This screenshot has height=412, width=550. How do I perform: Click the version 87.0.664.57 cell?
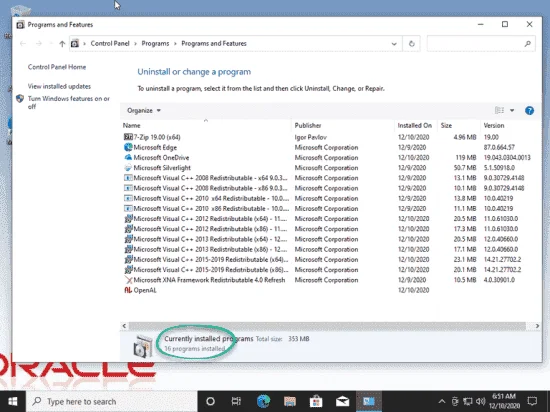click(499, 147)
